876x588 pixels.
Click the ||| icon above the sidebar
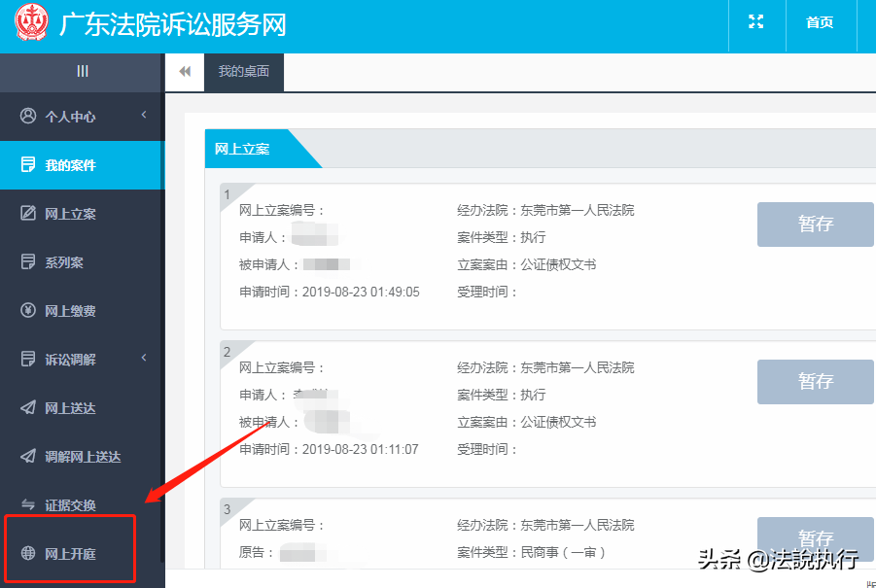[x=82, y=72]
